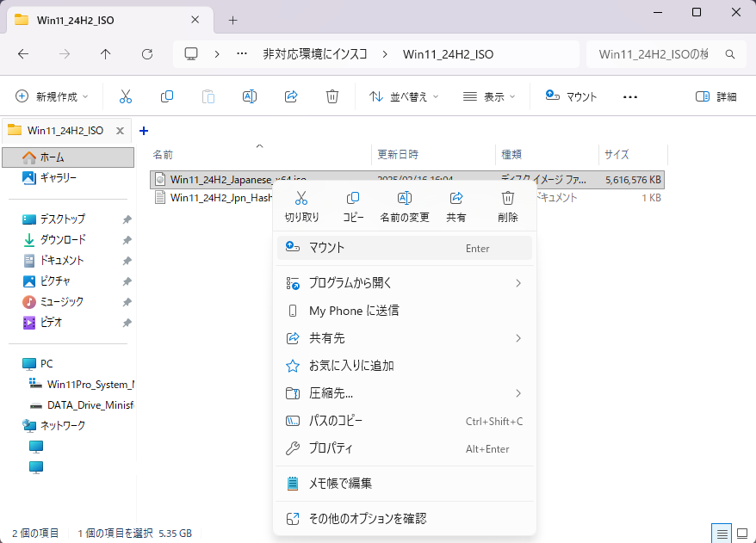Choose パスのコピー from context menu

click(x=405, y=421)
